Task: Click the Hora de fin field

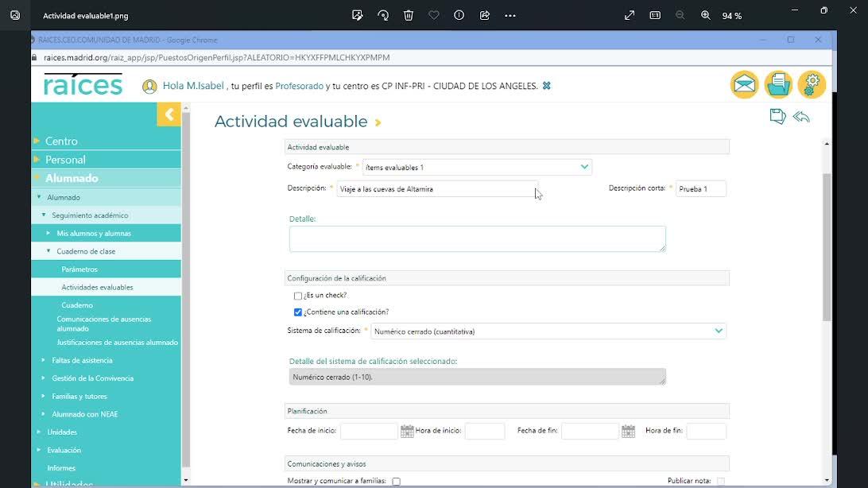Action: point(707,431)
